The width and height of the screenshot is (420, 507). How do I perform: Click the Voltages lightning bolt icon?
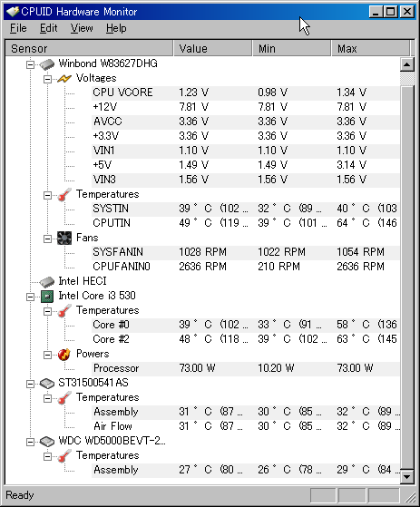[64, 78]
